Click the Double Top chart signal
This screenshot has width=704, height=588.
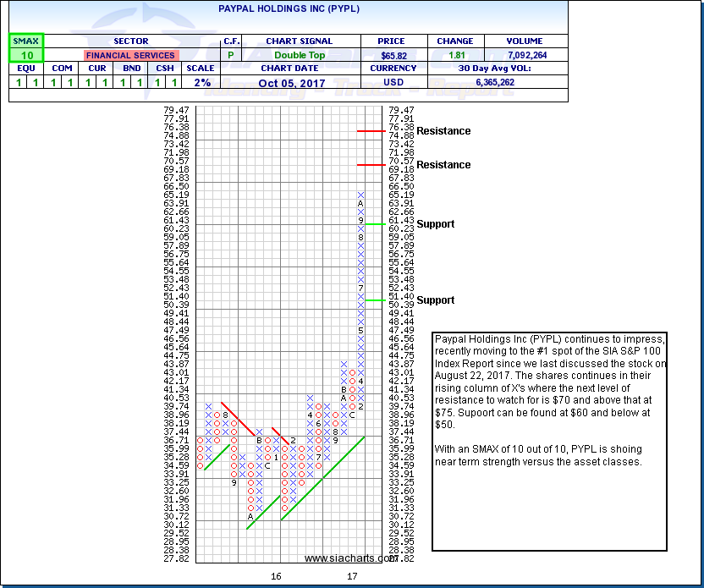click(299, 55)
